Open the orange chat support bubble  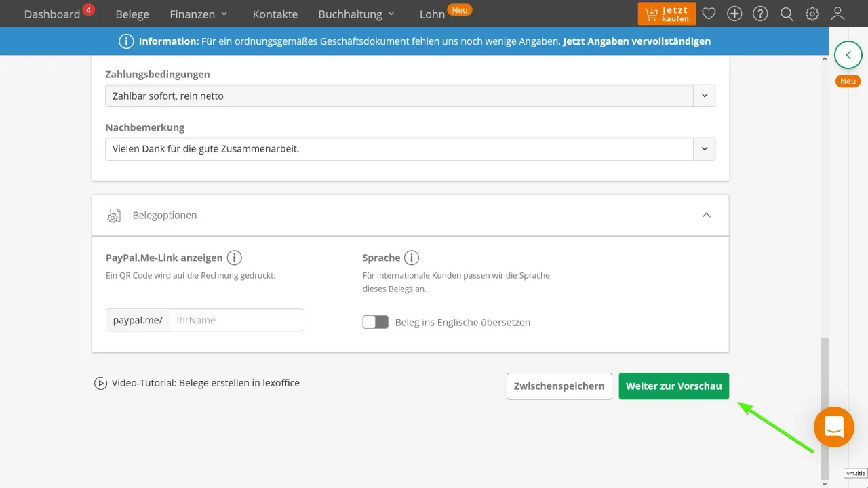click(833, 427)
